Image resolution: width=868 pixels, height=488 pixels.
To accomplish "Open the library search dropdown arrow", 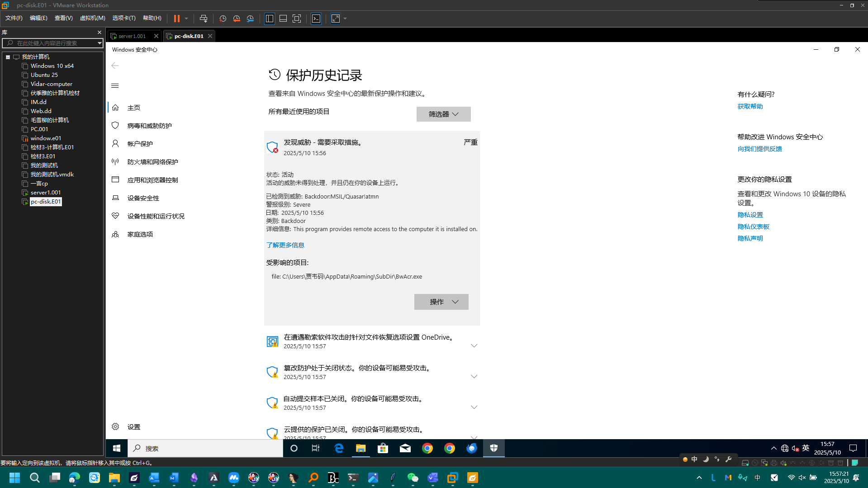I will pos(100,43).
